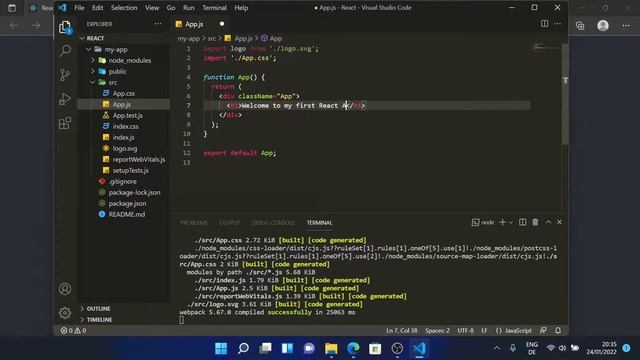Create a new terminal with plus icon

click(502, 222)
